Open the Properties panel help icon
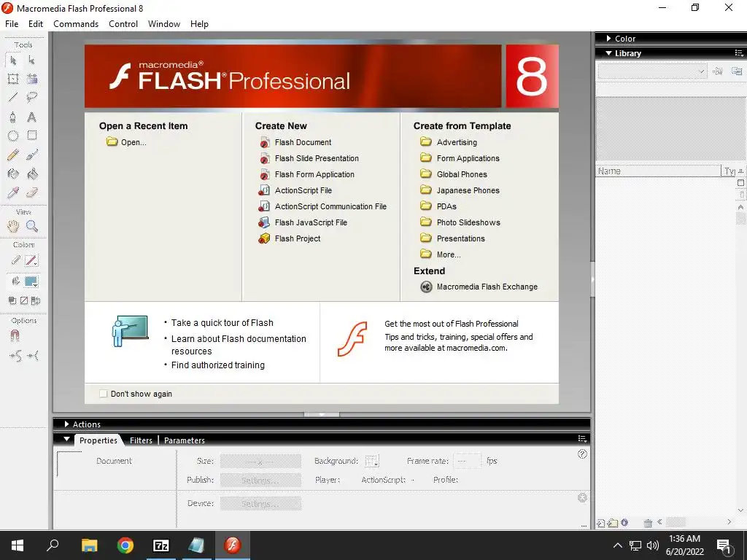Image resolution: width=747 pixels, height=560 pixels. point(582,454)
